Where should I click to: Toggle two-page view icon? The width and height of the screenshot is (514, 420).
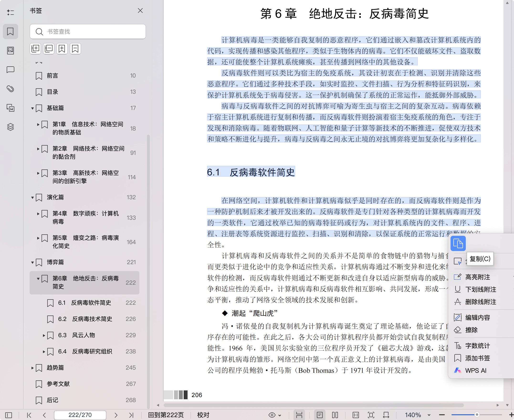click(x=335, y=415)
